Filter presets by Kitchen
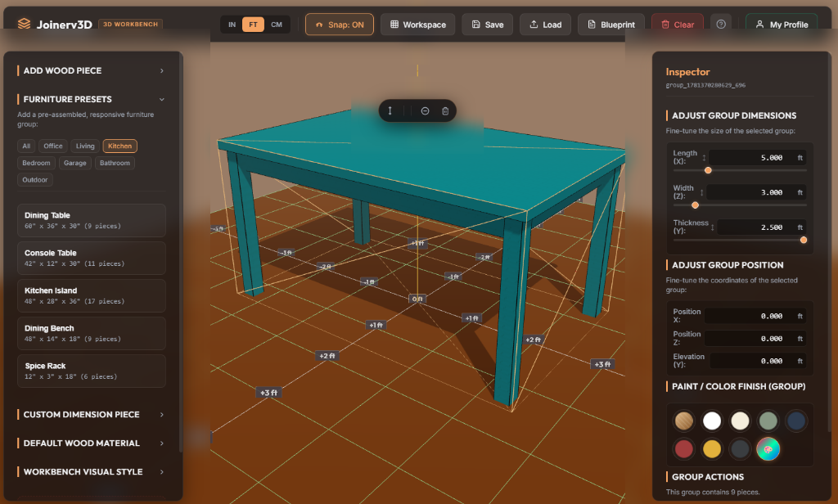Image resolution: width=838 pixels, height=504 pixels. point(119,146)
